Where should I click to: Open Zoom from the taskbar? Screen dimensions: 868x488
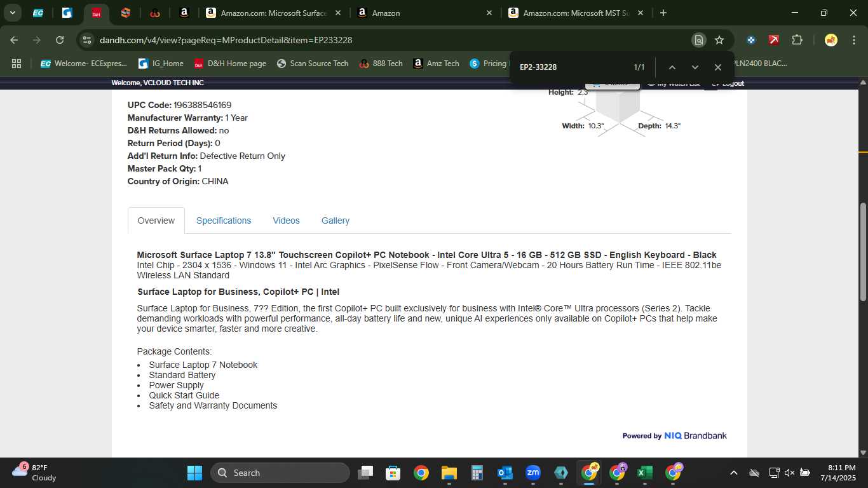click(x=533, y=473)
